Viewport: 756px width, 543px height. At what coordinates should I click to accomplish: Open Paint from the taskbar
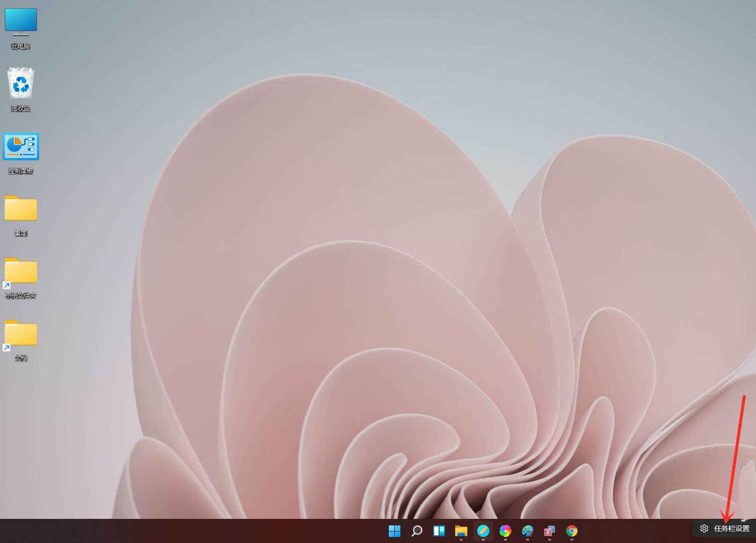coord(527,530)
